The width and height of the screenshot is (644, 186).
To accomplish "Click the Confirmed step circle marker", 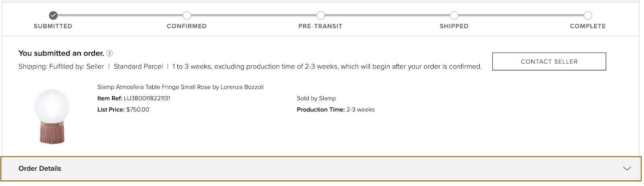I will point(187,16).
